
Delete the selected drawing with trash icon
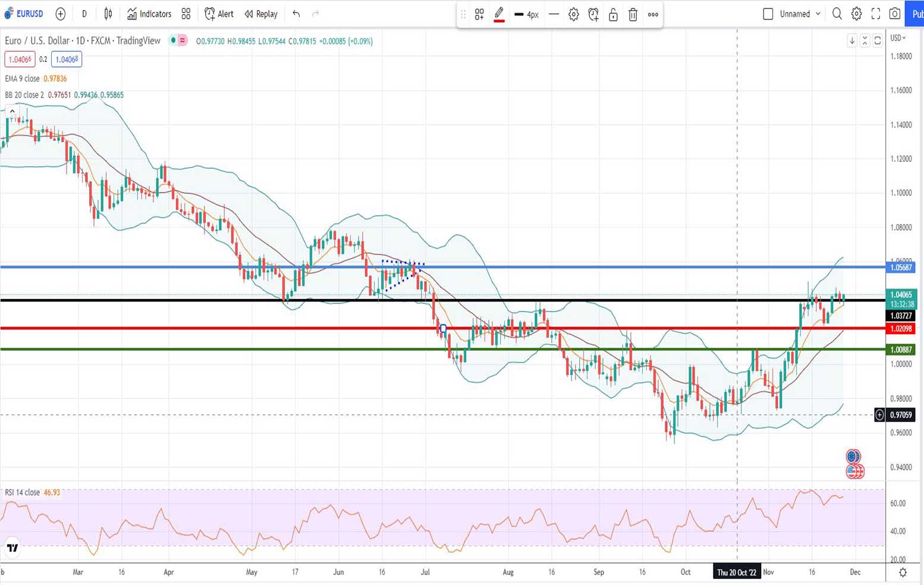click(x=633, y=14)
